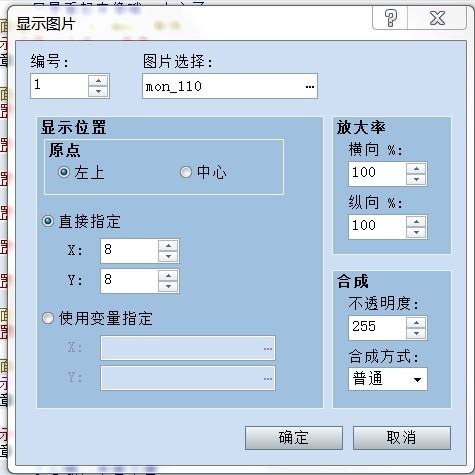Decrease 横向 % zoom with down arrow

[416, 179]
